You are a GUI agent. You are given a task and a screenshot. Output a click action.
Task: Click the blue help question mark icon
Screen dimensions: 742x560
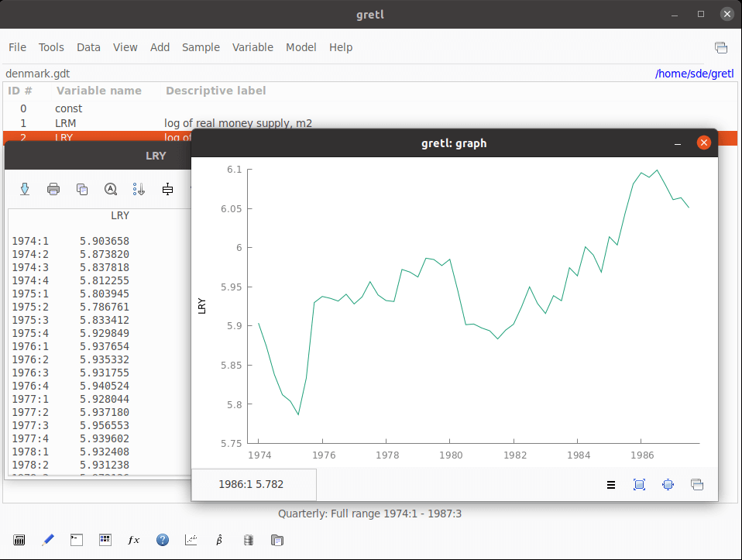(163, 540)
